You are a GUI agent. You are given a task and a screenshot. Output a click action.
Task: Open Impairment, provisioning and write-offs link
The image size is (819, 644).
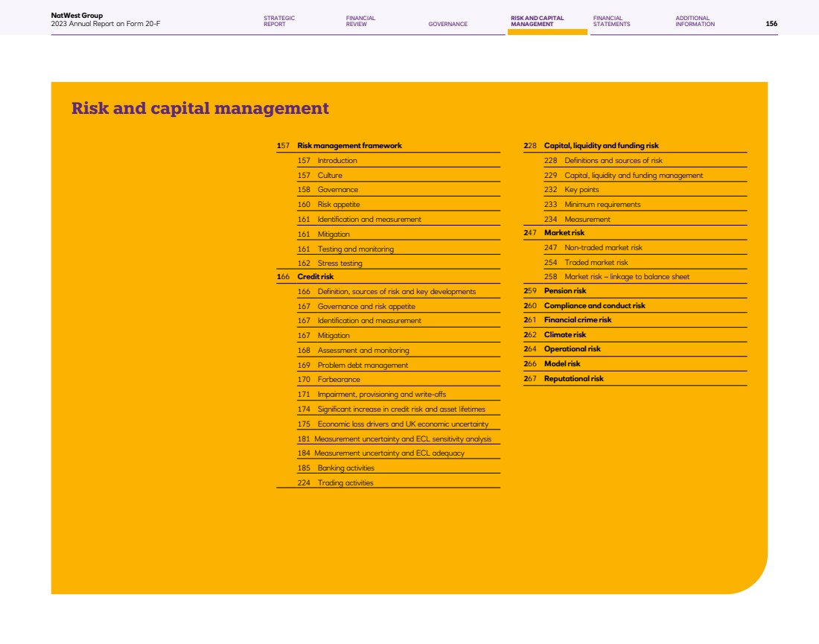tap(381, 395)
